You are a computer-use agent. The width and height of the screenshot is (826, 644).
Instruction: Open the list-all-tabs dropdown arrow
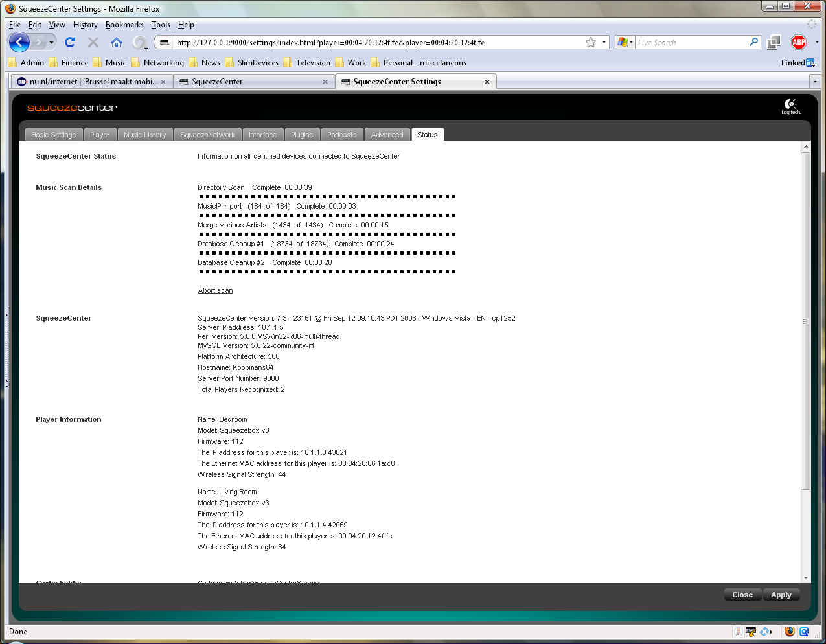coord(815,82)
